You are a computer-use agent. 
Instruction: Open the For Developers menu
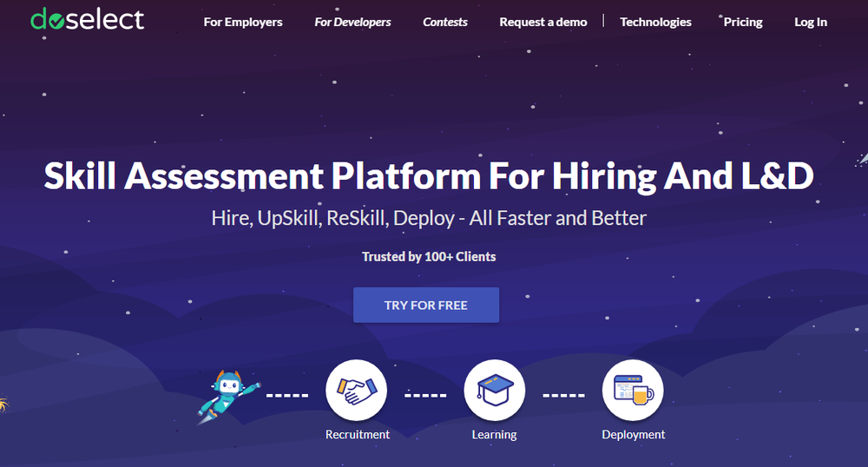[352, 22]
